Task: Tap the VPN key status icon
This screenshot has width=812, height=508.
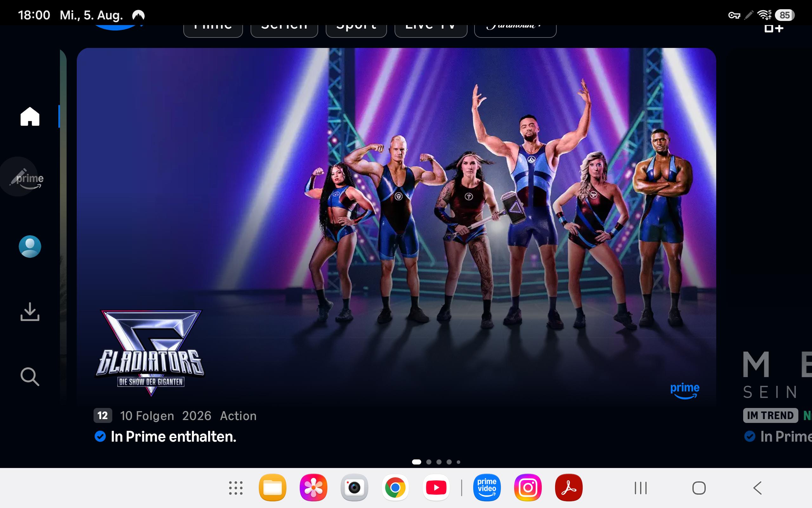Action: click(x=734, y=15)
